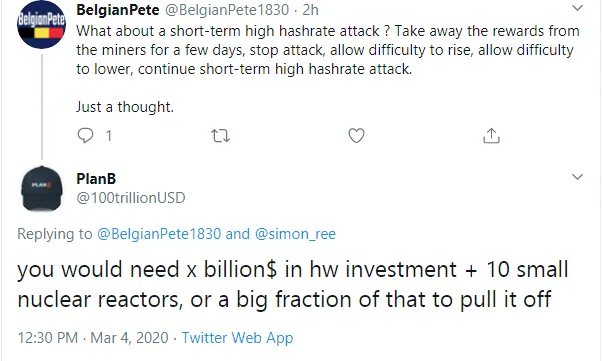Expand the chevron menu on PlanB's tweet
The image size is (602, 361).
pyautogui.click(x=577, y=177)
